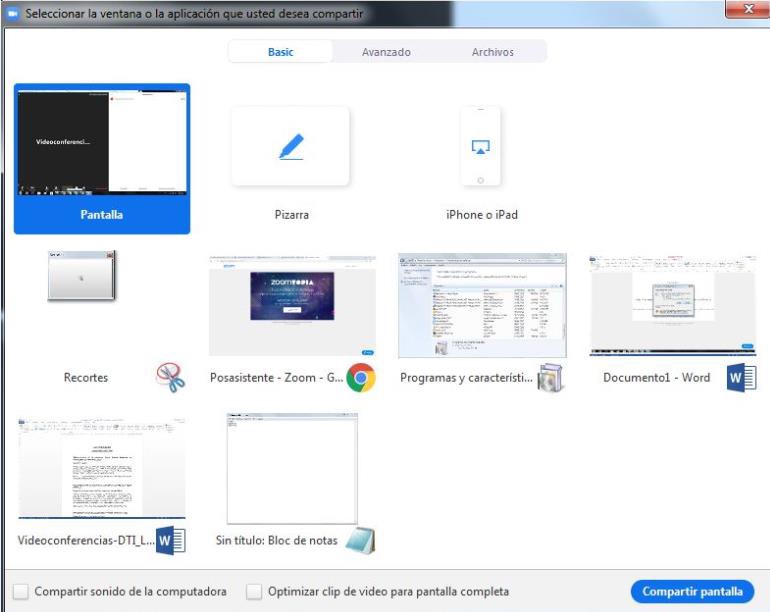Viewport: 770px width, 612px height.
Task: Click the Google Chrome icon
Action: click(360, 377)
